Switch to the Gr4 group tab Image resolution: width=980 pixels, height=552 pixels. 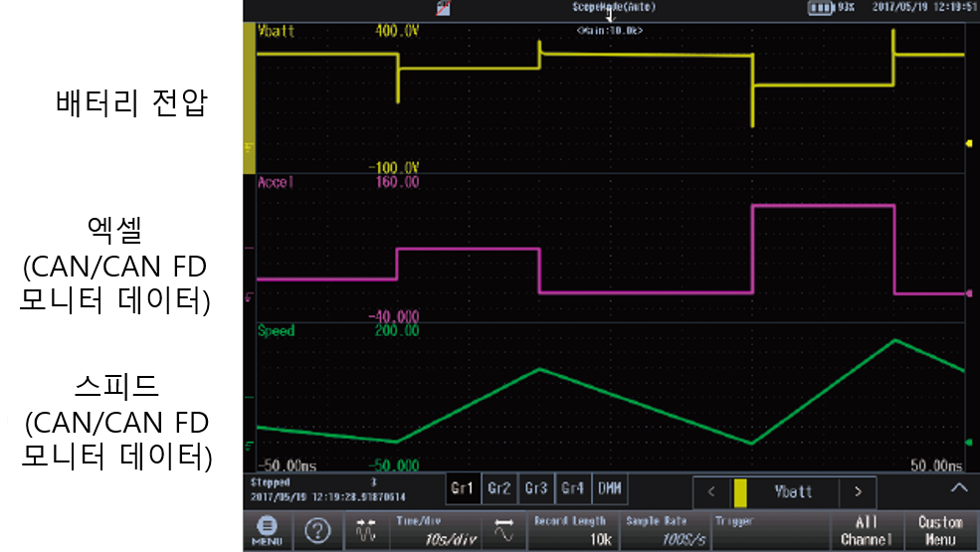[572, 489]
